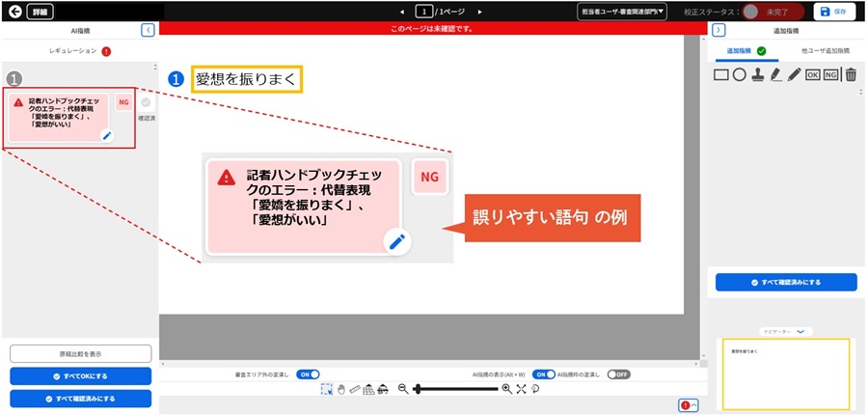Image resolution: width=868 pixels, height=415 pixels.
Task: Click the 保存 save button
Action: point(834,12)
